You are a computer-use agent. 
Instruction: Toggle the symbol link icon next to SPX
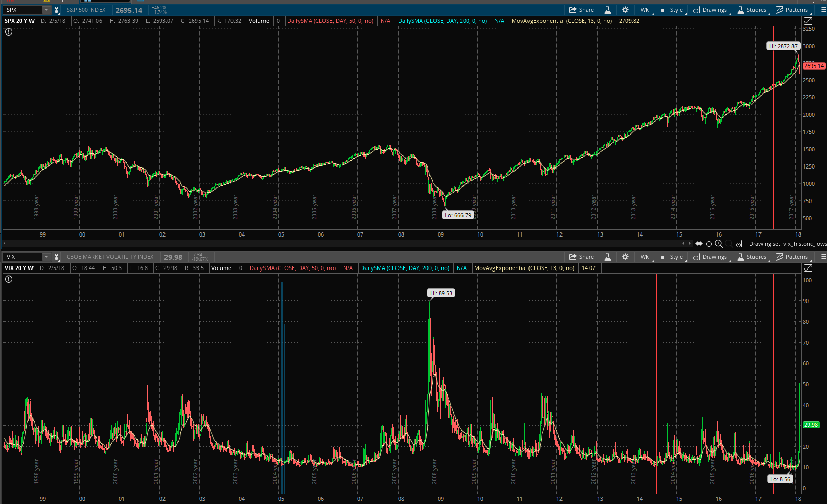point(57,10)
